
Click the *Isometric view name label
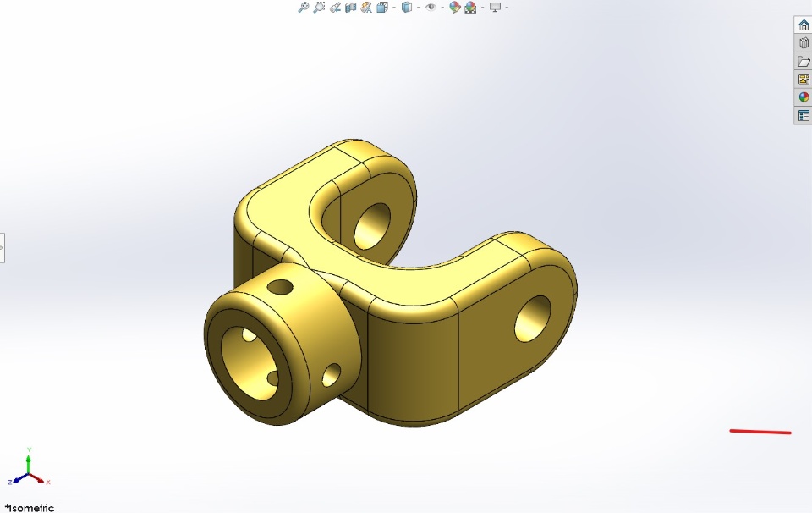tap(30, 508)
